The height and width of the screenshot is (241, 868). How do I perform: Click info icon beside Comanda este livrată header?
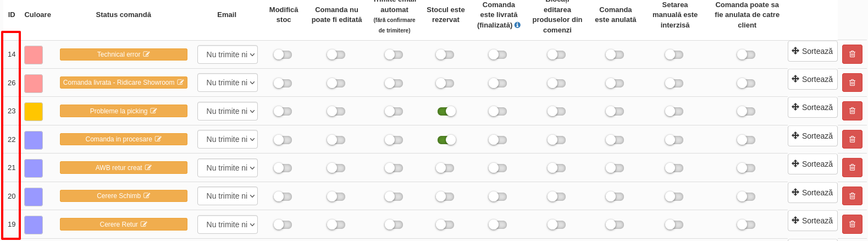(517, 25)
